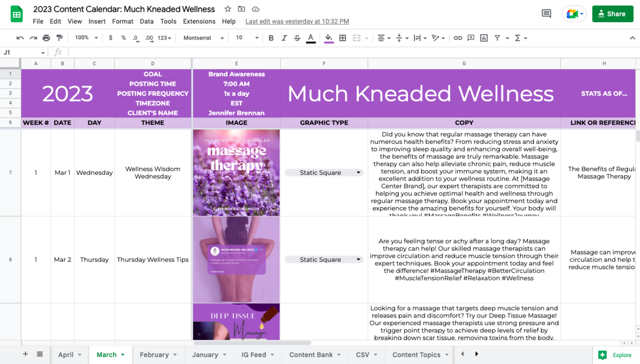Click the Explore button

[615, 355]
